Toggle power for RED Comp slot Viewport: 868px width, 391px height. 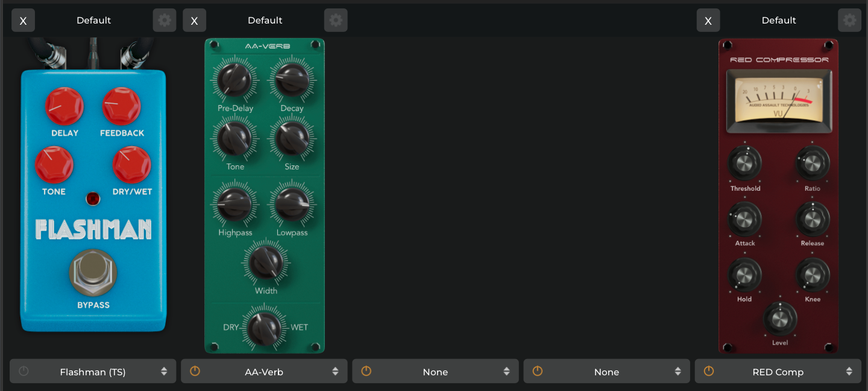click(709, 372)
